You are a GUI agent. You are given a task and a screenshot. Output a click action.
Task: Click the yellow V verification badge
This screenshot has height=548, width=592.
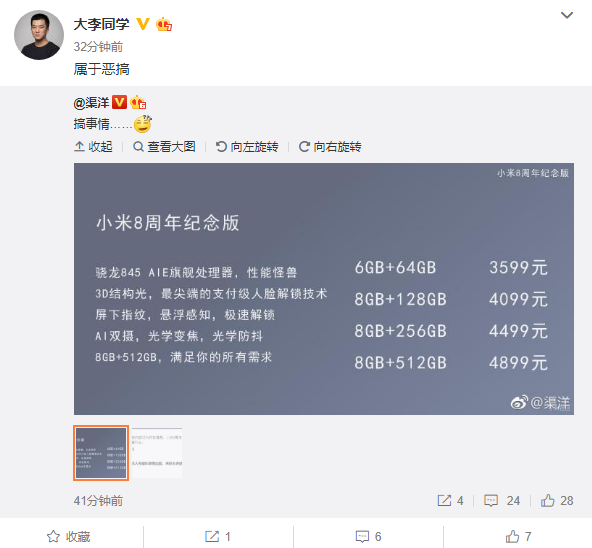click(x=143, y=24)
